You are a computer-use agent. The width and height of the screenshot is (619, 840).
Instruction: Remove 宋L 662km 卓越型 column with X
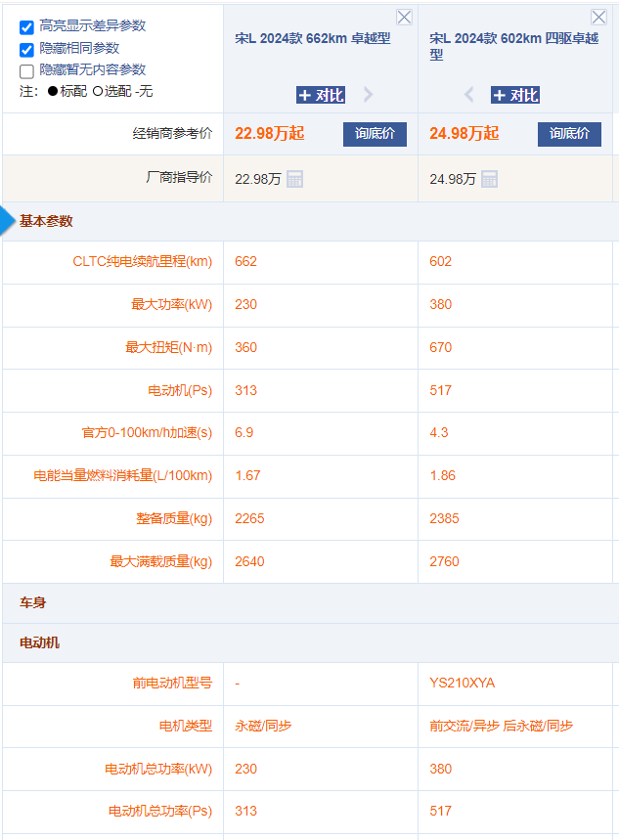pyautogui.click(x=404, y=18)
